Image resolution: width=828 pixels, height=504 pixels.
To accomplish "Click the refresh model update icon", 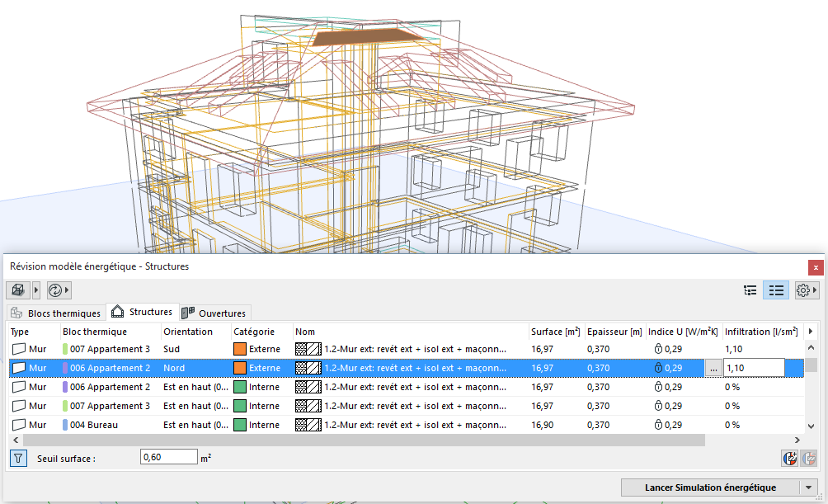I will coord(54,290).
